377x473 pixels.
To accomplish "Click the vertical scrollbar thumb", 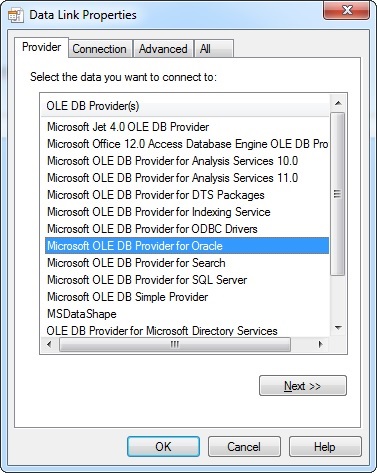I will (338, 194).
